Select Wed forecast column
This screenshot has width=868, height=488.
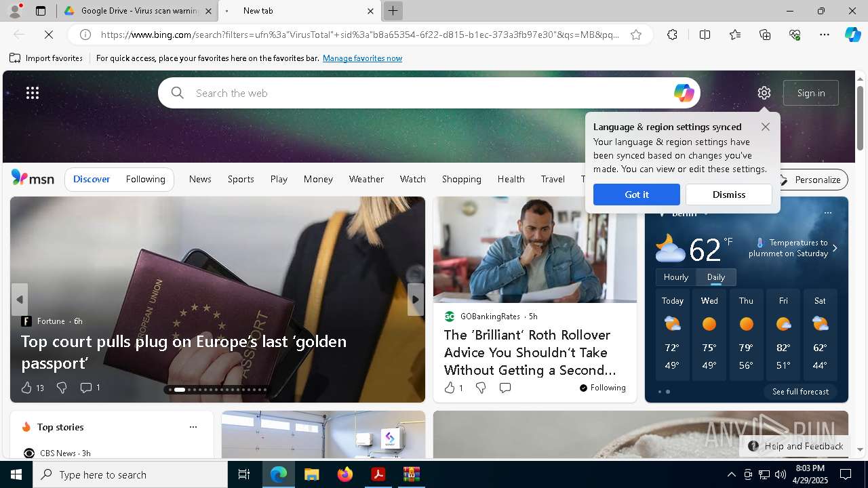709,335
